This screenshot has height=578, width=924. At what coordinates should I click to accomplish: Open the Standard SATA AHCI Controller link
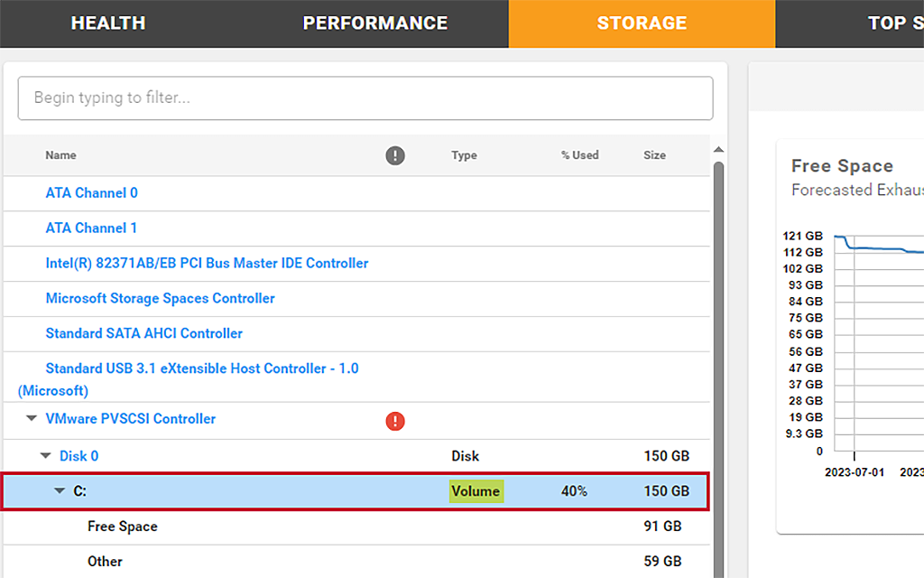tap(143, 333)
